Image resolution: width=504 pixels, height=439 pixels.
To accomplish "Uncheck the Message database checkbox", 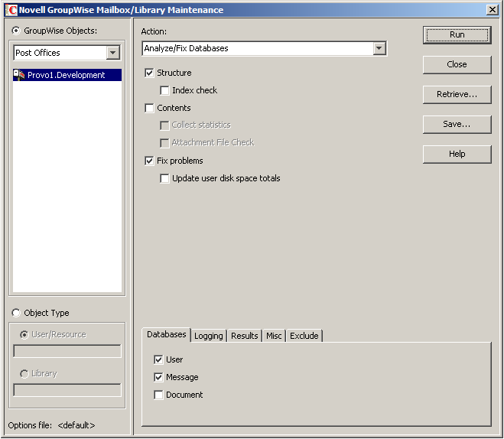I will (158, 377).
